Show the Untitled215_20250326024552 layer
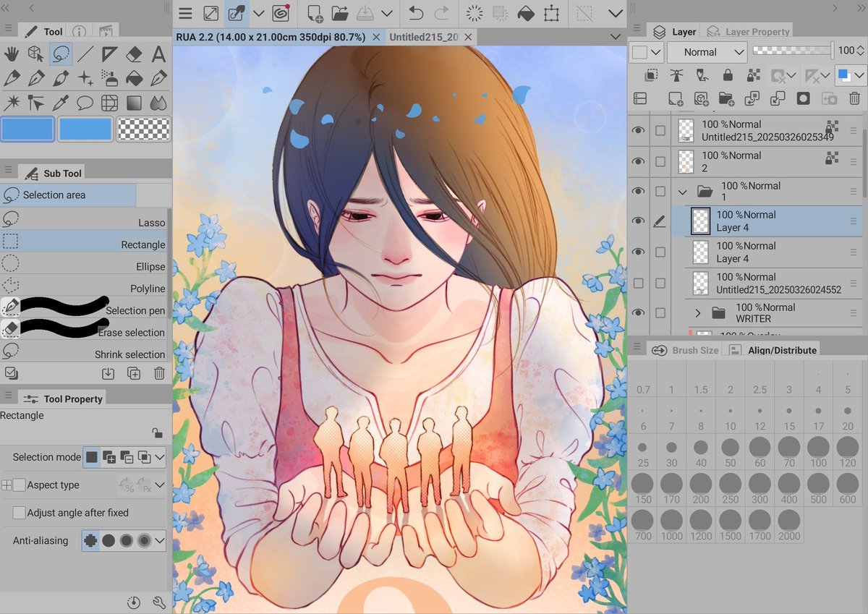 638,283
